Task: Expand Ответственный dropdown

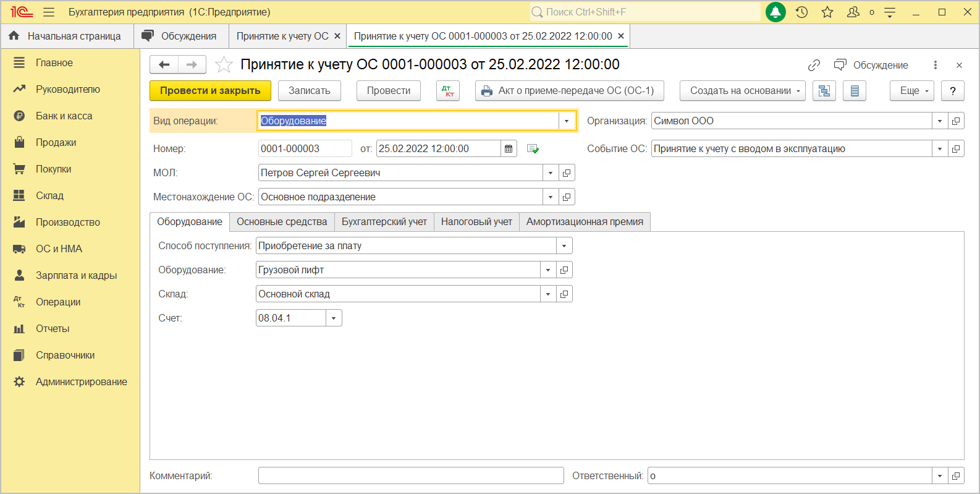Action: point(940,475)
